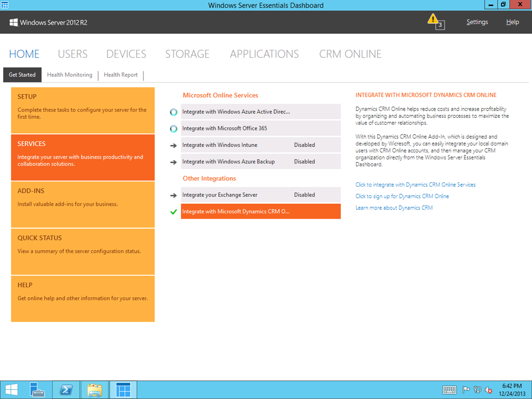
Task: Open the QUICK STATUS panel
Action: pos(83,251)
